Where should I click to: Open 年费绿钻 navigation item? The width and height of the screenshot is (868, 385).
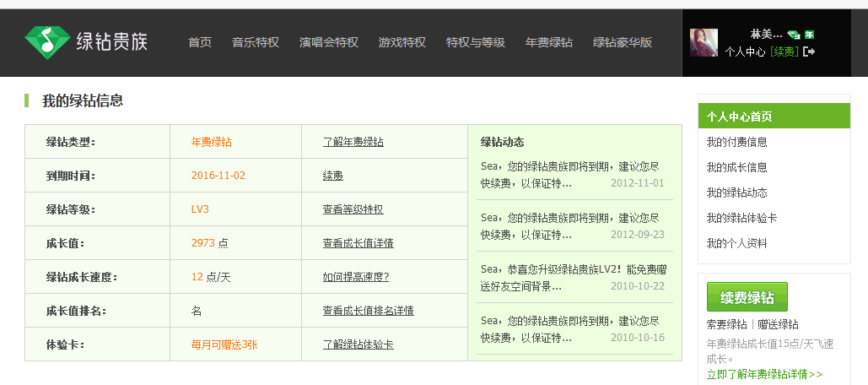548,42
